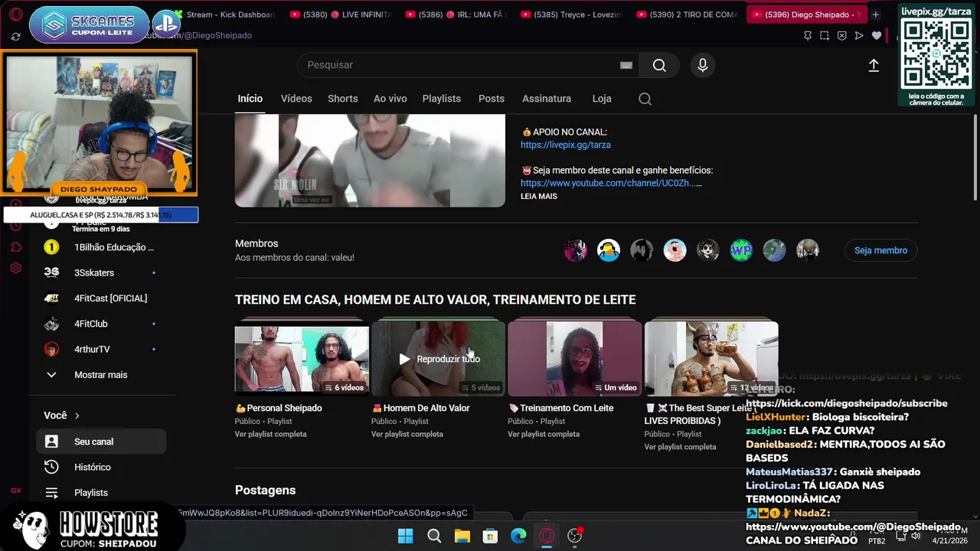Open Microsoft Edge from taskbar
This screenshot has width=980, height=551.
(x=518, y=536)
